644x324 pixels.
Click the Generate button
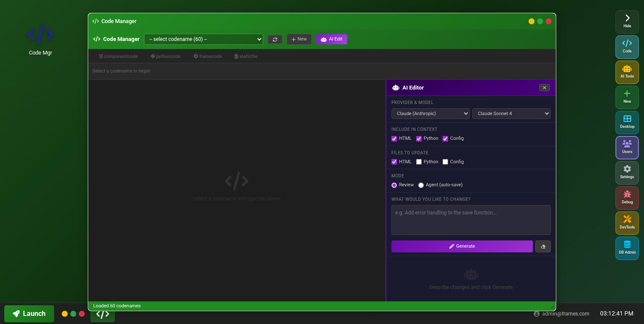[462, 246]
